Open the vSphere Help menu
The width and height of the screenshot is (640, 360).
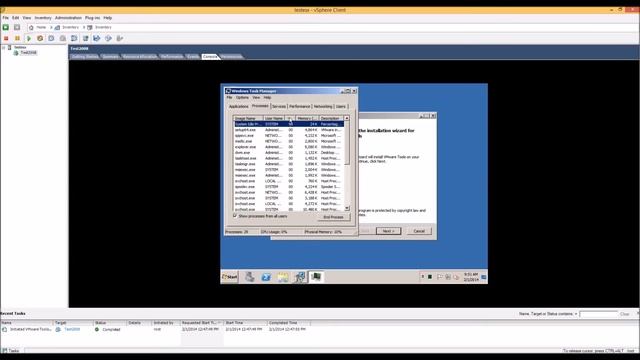(107, 18)
